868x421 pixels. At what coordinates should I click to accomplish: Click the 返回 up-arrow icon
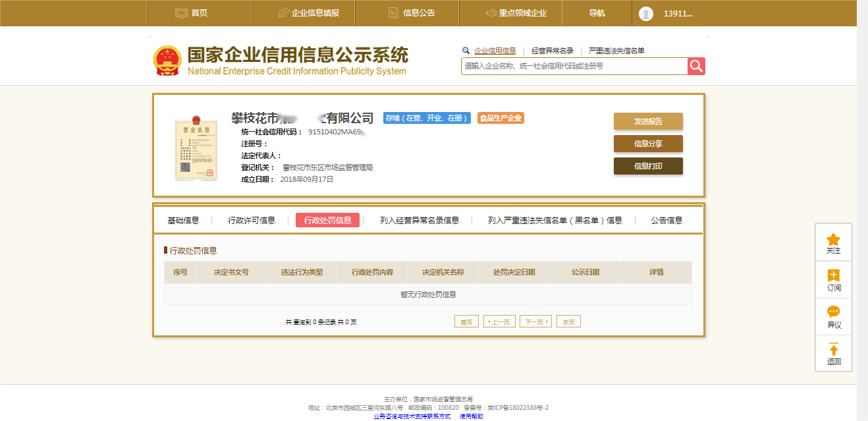[x=833, y=349]
